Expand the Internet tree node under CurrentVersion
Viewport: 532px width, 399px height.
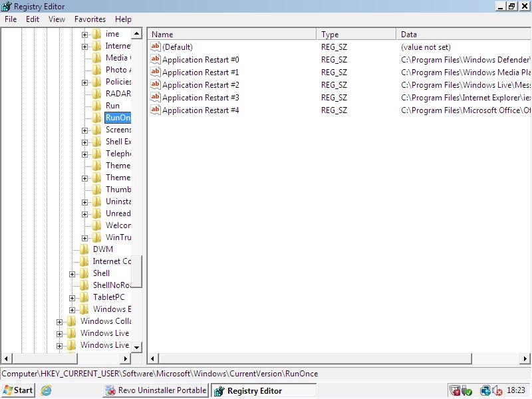pos(85,47)
